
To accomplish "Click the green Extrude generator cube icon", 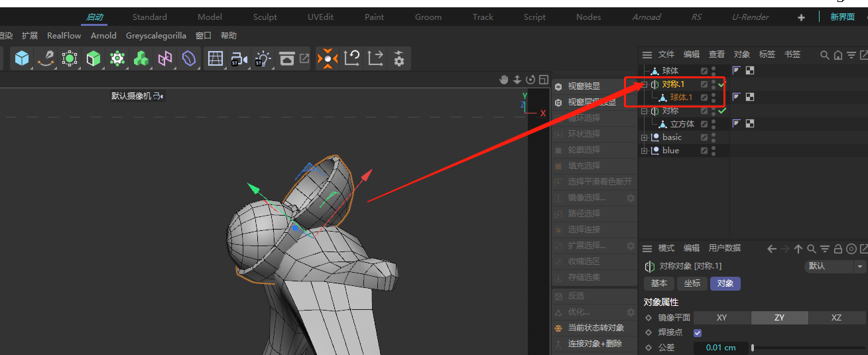I will coord(93,59).
